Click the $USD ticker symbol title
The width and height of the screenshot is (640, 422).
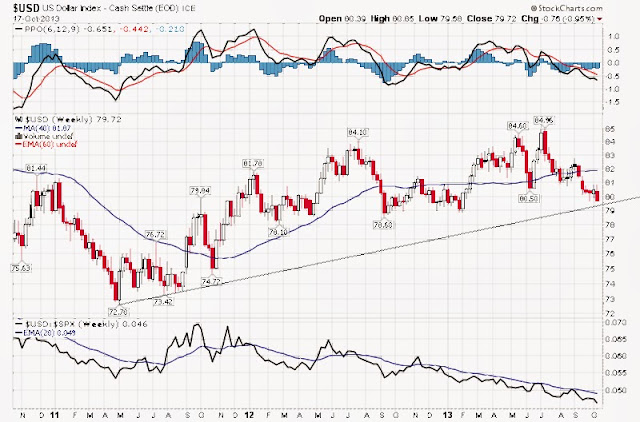[27, 8]
